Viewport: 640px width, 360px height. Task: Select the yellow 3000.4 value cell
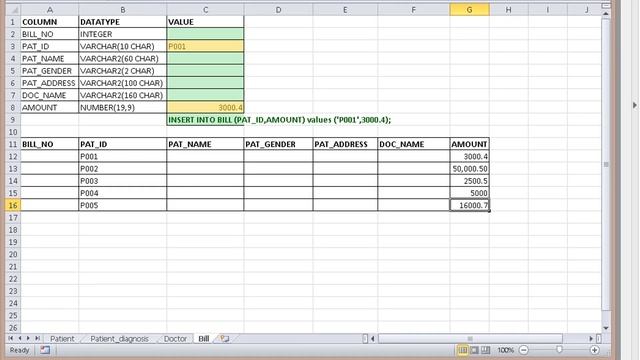[x=205, y=107]
